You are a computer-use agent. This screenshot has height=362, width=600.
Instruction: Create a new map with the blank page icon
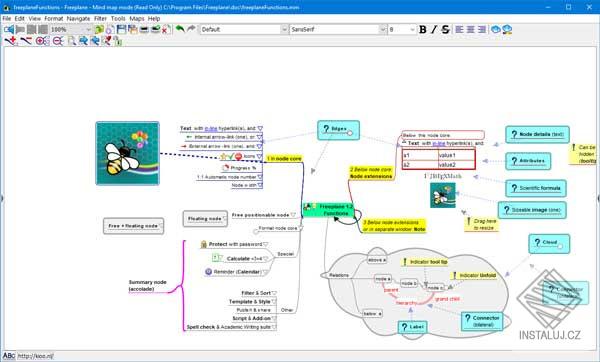[x=110, y=29]
